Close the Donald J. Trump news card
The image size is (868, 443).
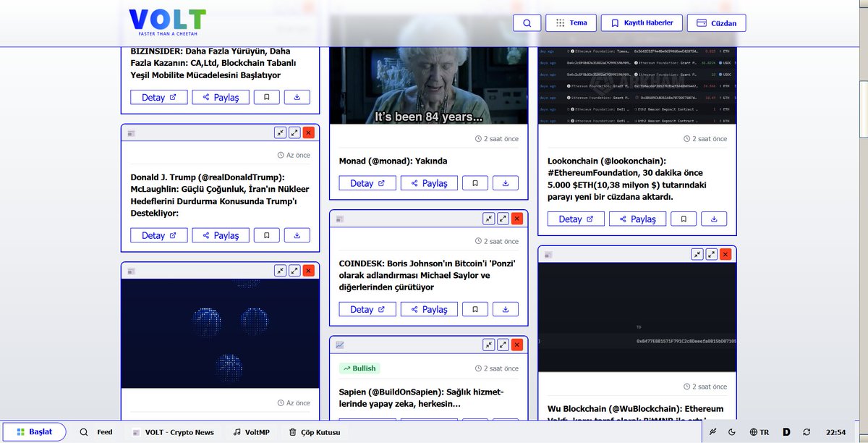pyautogui.click(x=309, y=132)
